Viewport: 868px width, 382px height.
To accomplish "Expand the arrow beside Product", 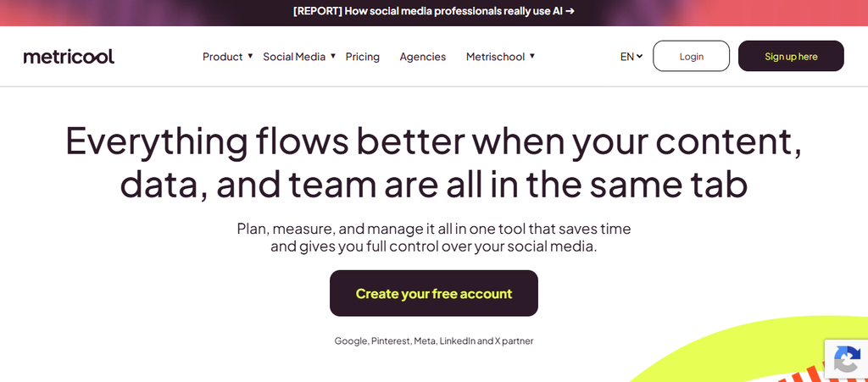I will [250, 56].
